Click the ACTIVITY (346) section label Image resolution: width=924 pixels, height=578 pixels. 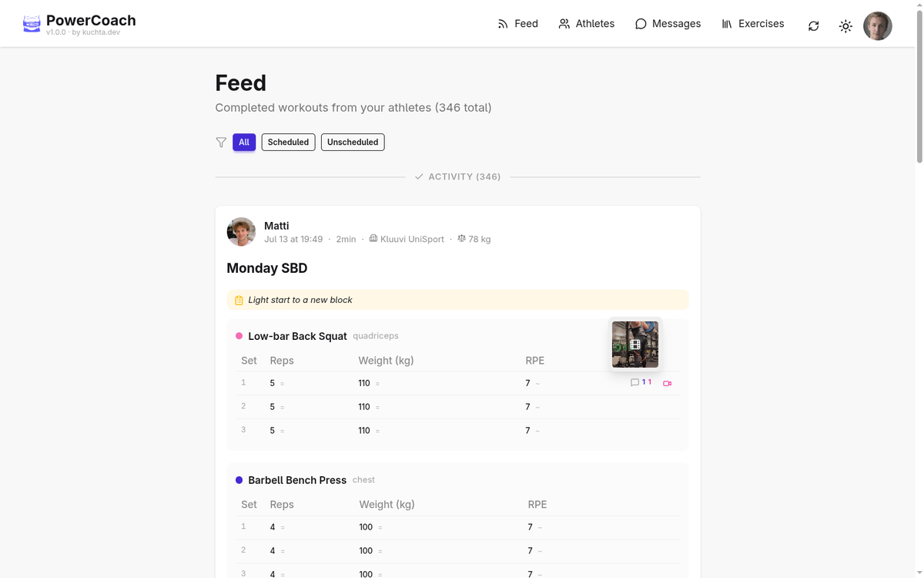point(464,176)
